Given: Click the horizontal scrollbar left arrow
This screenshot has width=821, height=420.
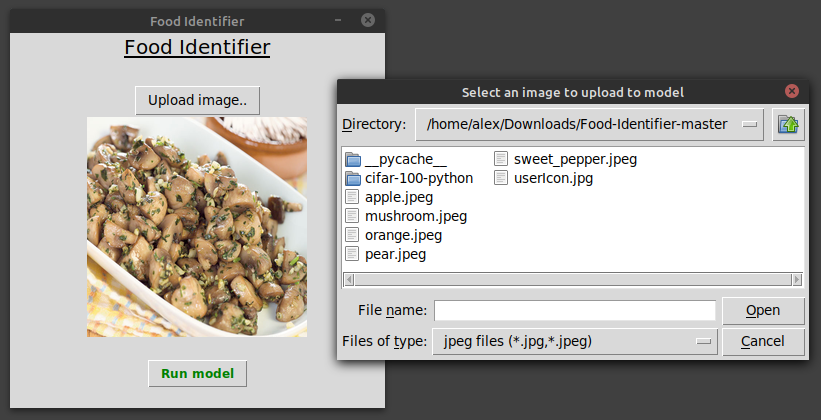Looking at the screenshot, I should (x=349, y=280).
